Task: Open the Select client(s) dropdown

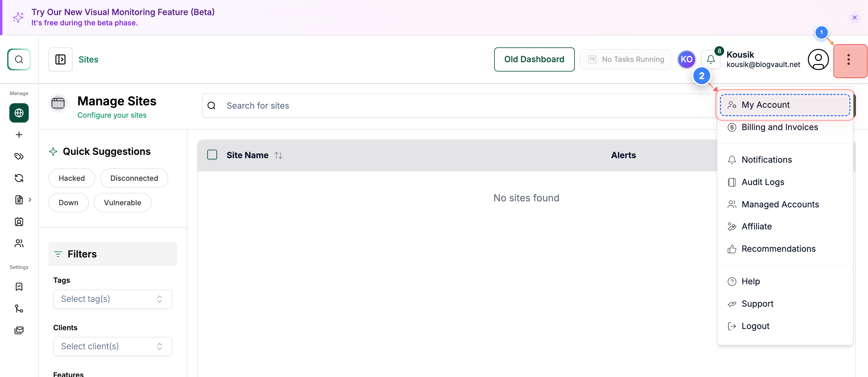Action: pyautogui.click(x=112, y=347)
